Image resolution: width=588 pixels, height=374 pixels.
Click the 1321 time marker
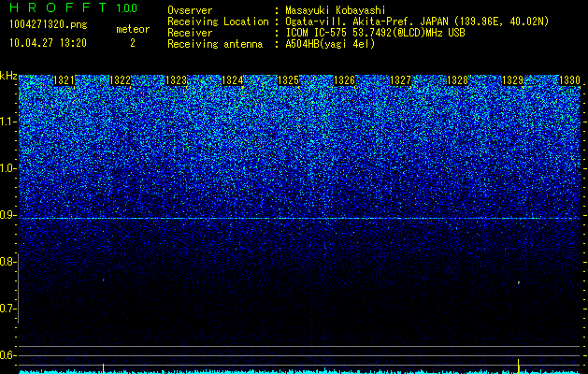(x=65, y=80)
